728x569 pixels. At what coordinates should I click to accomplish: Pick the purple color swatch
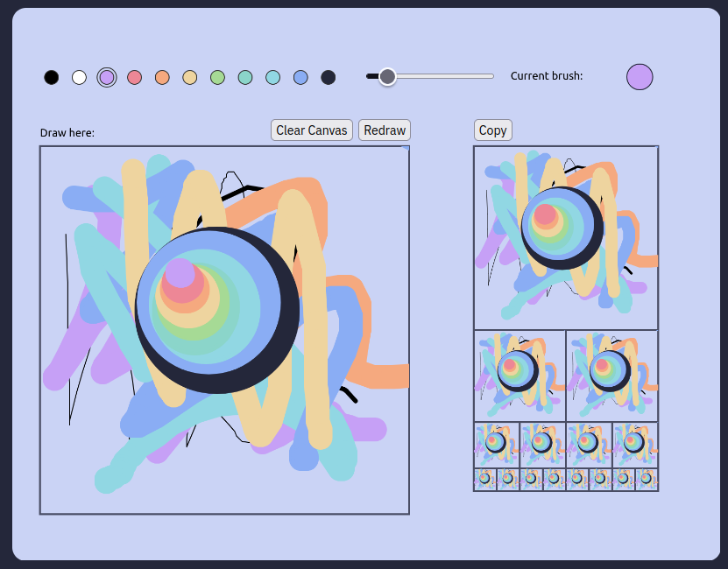107,77
